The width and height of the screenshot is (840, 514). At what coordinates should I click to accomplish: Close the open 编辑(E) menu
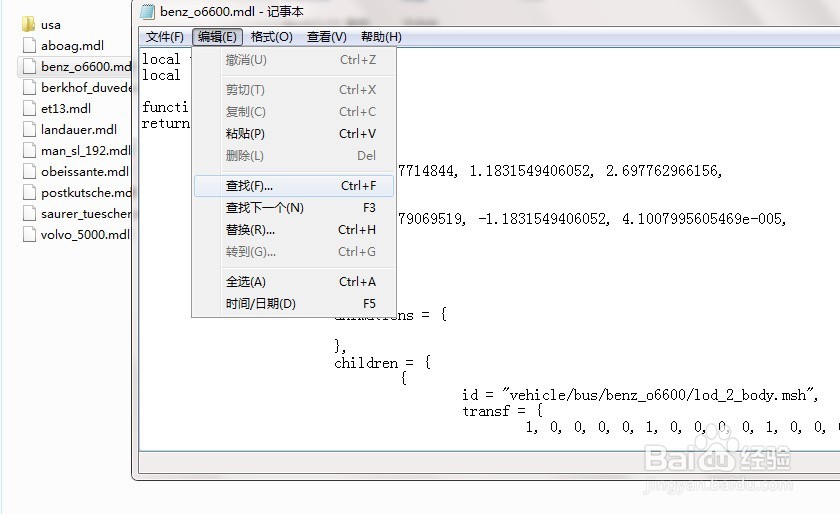pyautogui.click(x=217, y=37)
